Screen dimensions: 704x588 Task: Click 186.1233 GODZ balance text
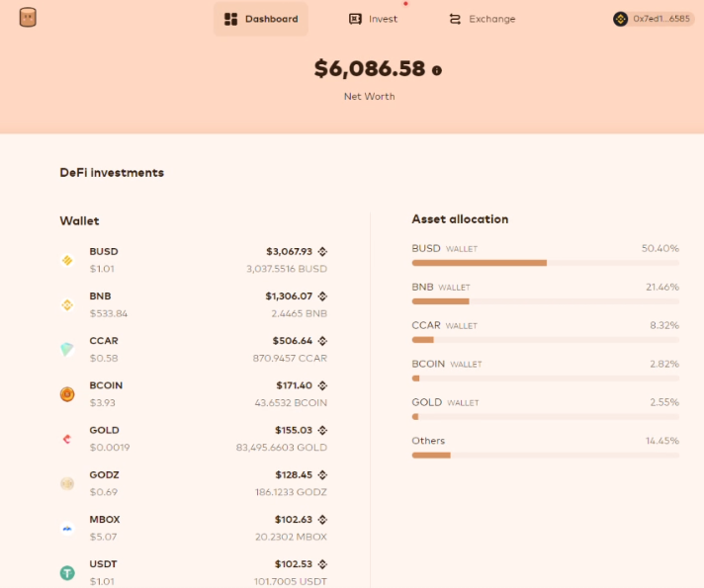tap(291, 492)
